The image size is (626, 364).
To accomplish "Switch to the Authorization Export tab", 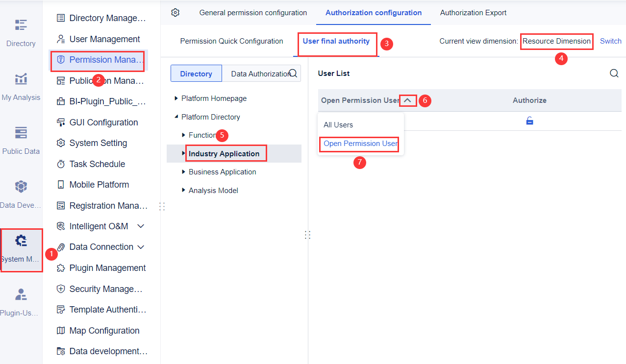I will pyautogui.click(x=473, y=13).
